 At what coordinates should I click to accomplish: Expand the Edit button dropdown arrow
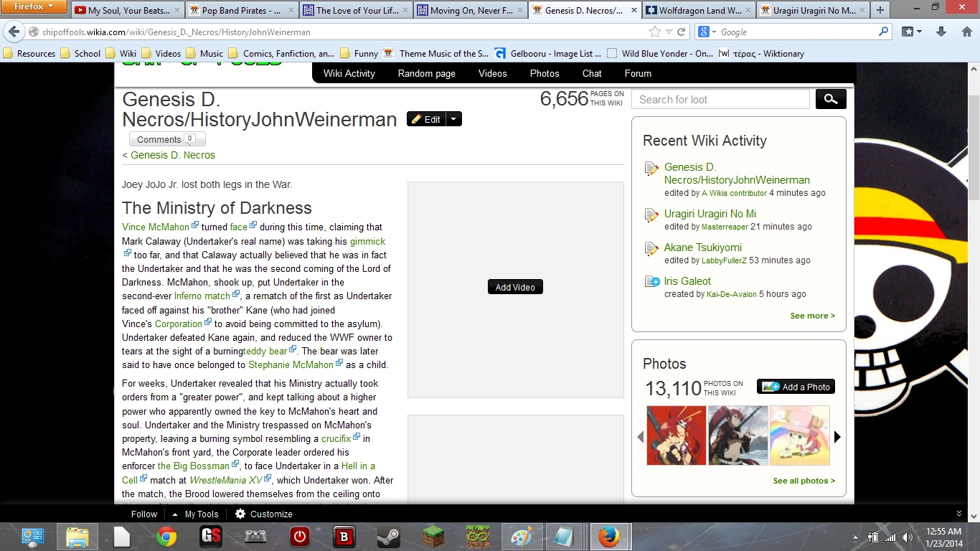pos(453,119)
